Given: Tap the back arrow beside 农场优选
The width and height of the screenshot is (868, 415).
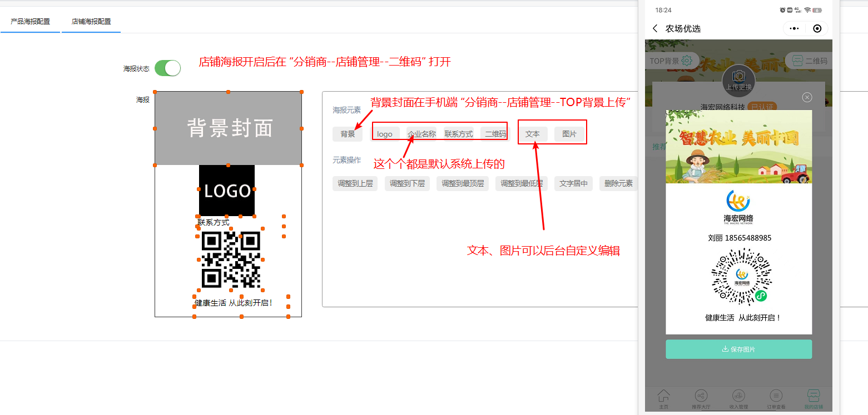Looking at the screenshot, I should (655, 28).
